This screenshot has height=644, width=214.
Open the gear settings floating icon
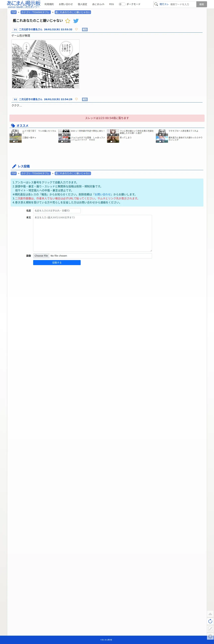pyautogui.click(x=210, y=636)
